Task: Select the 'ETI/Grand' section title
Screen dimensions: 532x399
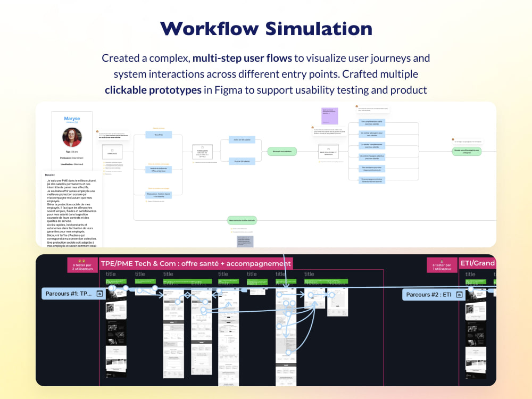Action: [x=477, y=263]
